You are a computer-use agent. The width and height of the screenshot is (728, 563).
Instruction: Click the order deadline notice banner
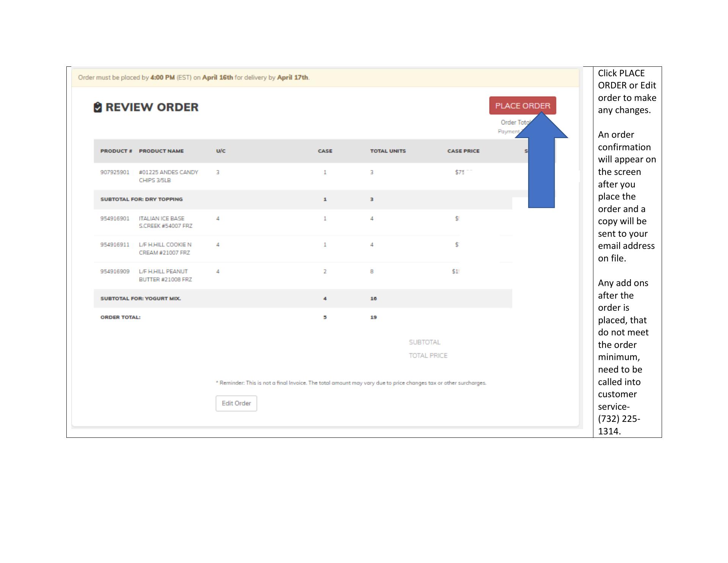(194, 77)
